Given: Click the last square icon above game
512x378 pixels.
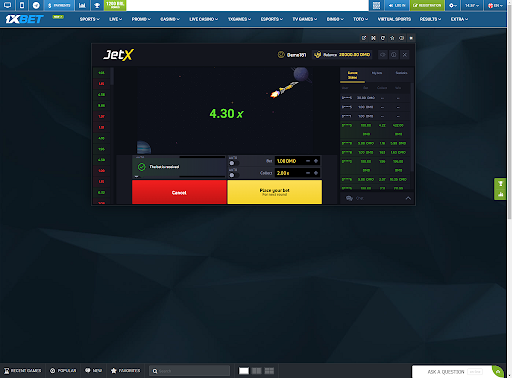Looking at the screenshot, I should point(411,38).
